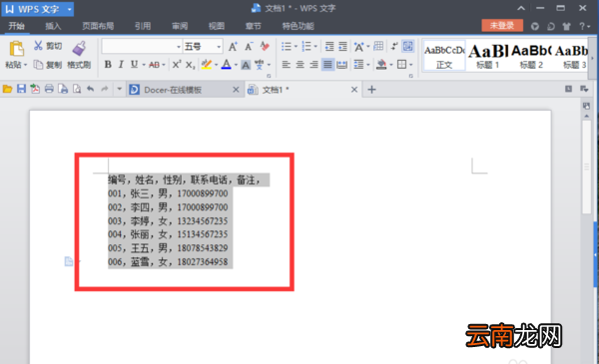Screen dimensions: 599x364
Task: Open the font name dropdown
Action: click(x=179, y=47)
